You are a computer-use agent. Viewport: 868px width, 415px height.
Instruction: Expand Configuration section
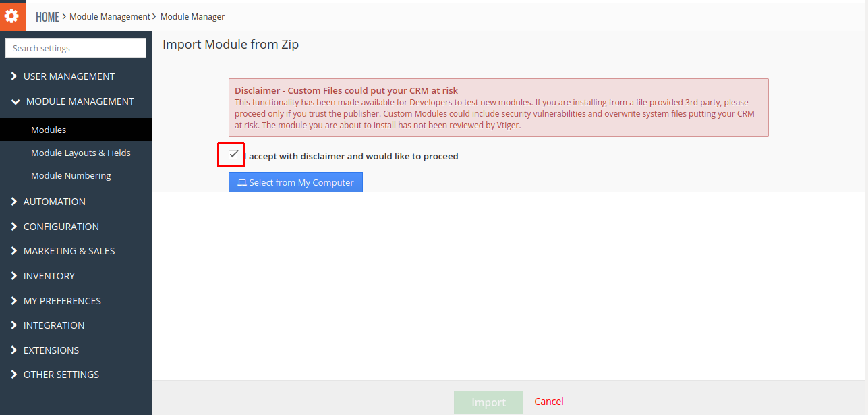61,227
